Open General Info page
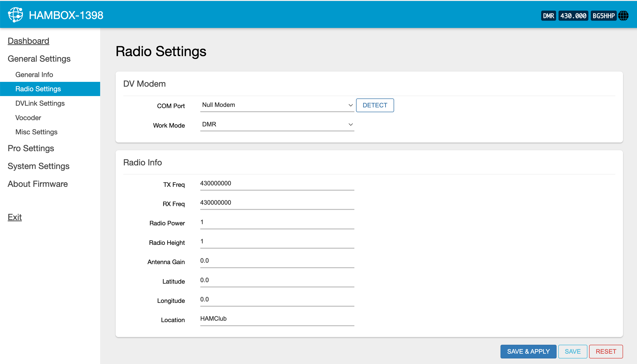The width and height of the screenshot is (637, 364). pyautogui.click(x=34, y=74)
